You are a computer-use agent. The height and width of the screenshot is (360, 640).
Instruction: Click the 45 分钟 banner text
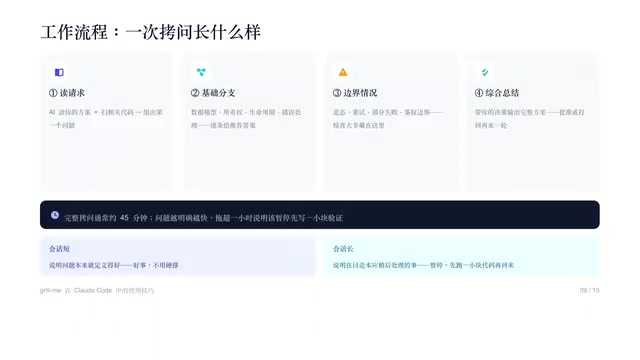tap(203, 218)
